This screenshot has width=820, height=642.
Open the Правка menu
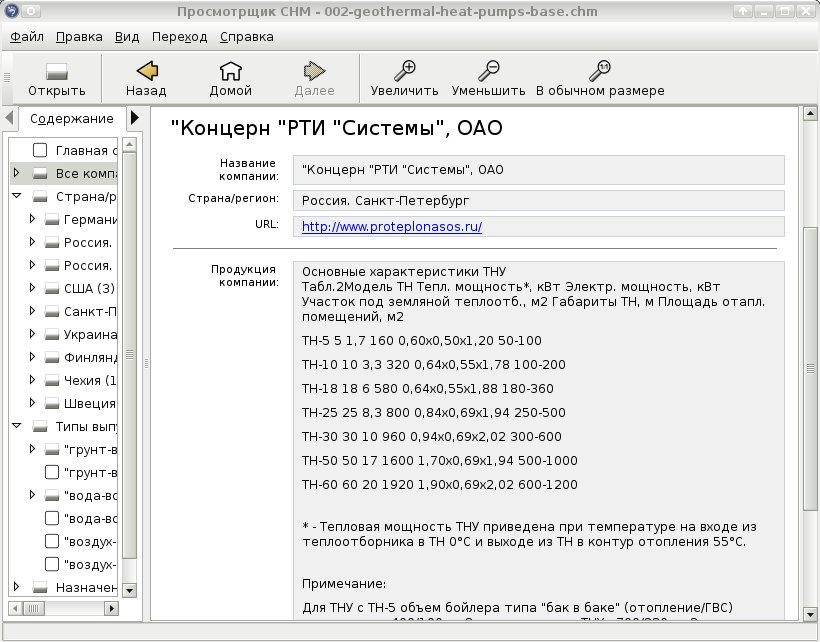[x=79, y=37]
